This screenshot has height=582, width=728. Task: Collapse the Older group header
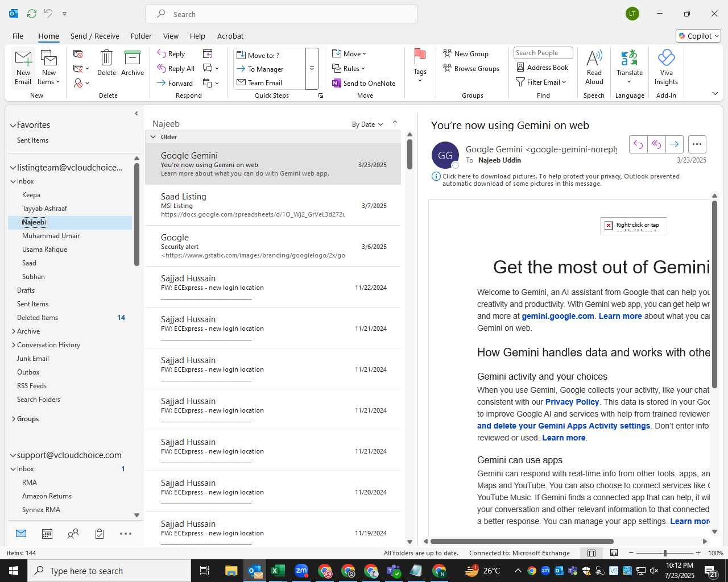(x=153, y=137)
